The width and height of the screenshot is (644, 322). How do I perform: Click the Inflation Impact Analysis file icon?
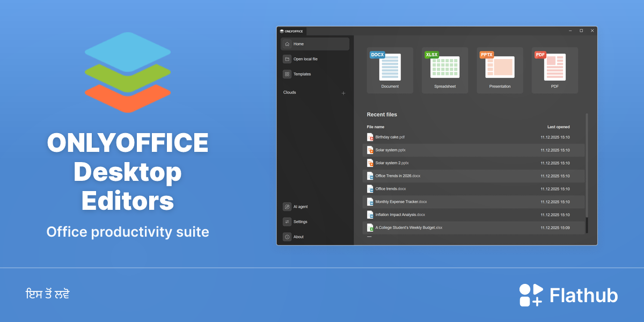[x=370, y=215]
